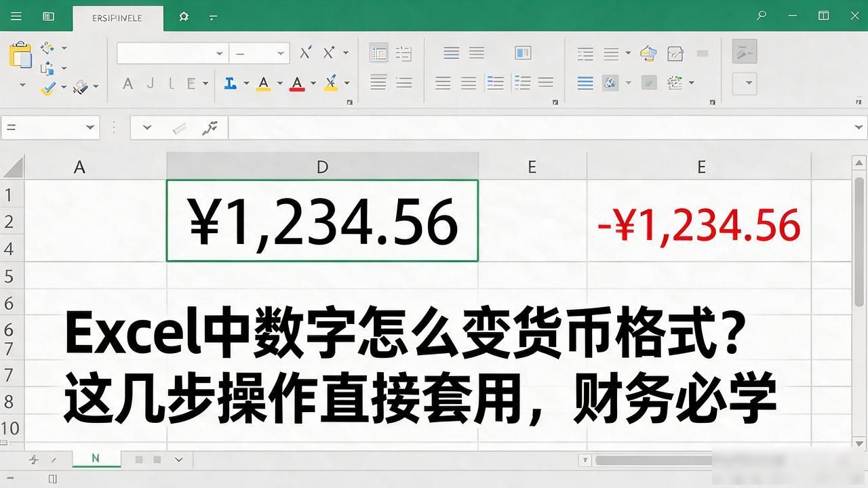The height and width of the screenshot is (488, 868).
Task: Open the font size combo box
Action: tap(259, 53)
